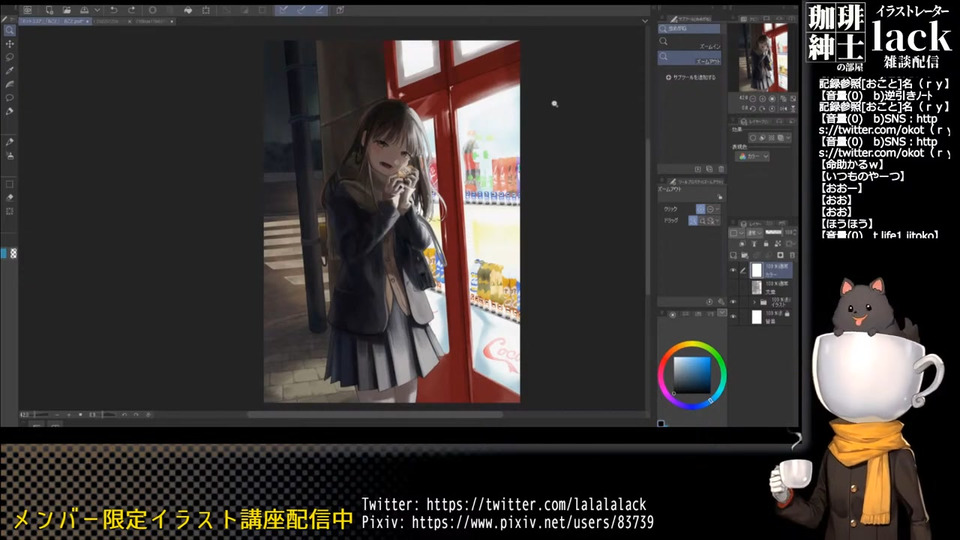Select the Eraser tool
Screen dimensions: 960x540
tap(10, 198)
